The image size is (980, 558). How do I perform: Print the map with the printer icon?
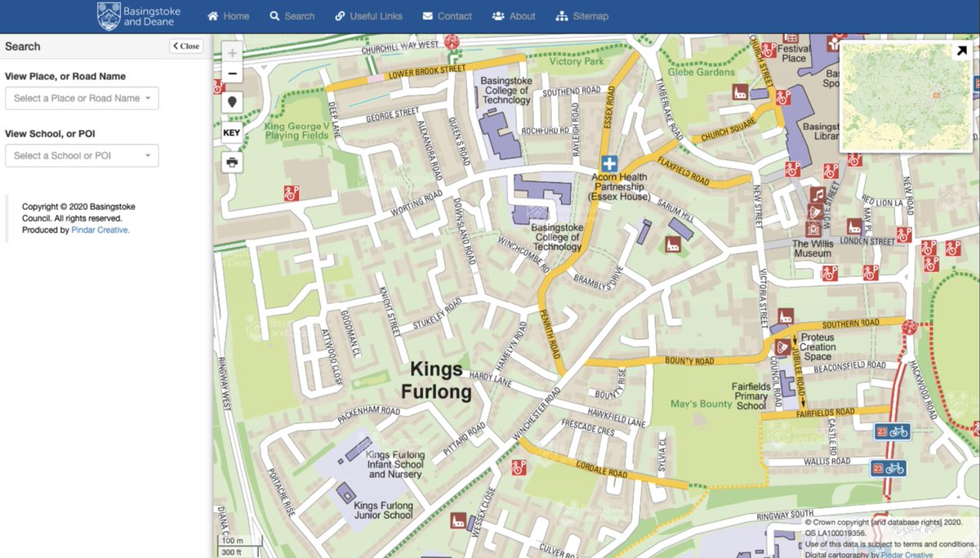(233, 162)
